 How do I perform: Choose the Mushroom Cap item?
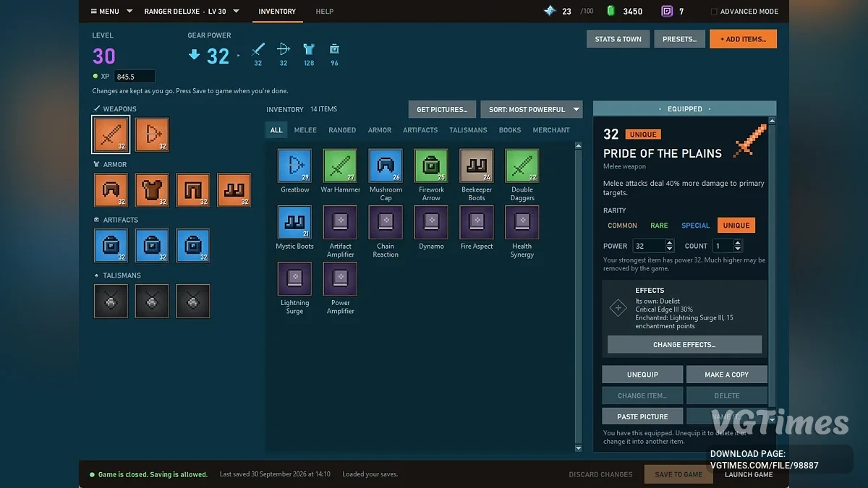[386, 166]
